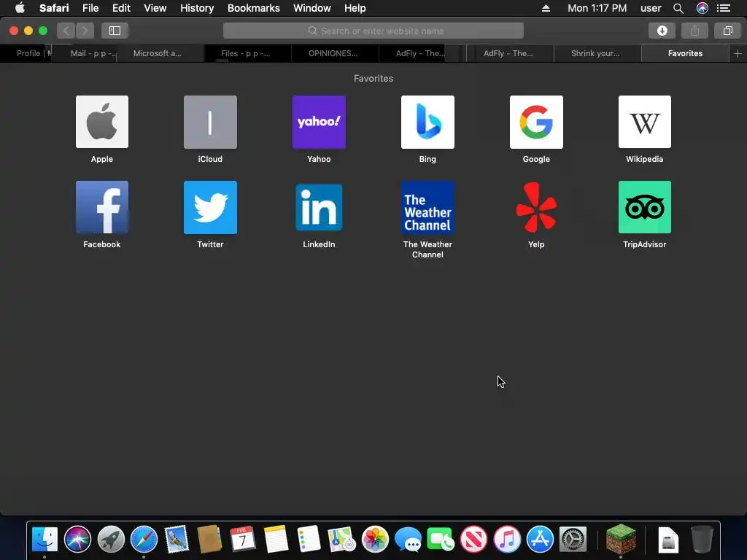
Task: Open the Wikipedia favorite
Action: pyautogui.click(x=645, y=122)
